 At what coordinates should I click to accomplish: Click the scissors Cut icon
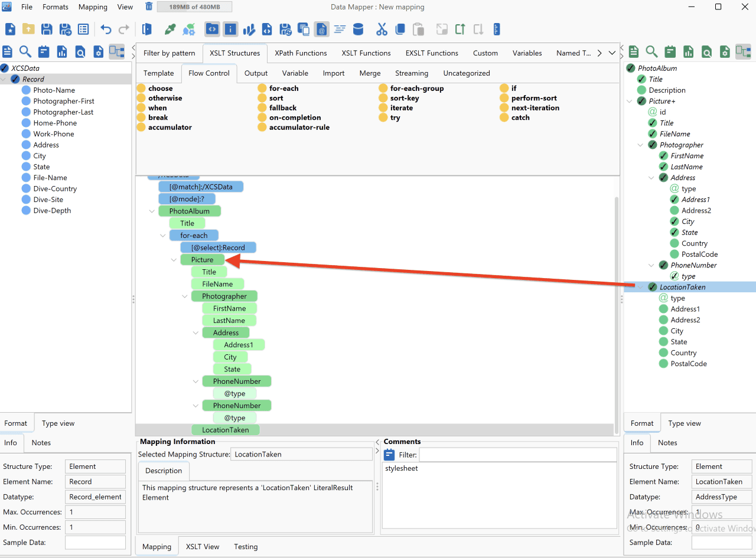(382, 29)
